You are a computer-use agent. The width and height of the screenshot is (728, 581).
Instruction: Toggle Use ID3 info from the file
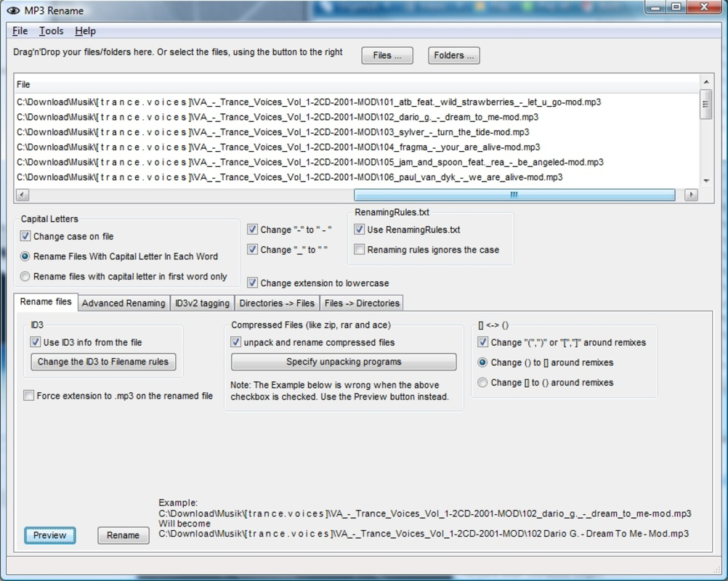[36, 342]
